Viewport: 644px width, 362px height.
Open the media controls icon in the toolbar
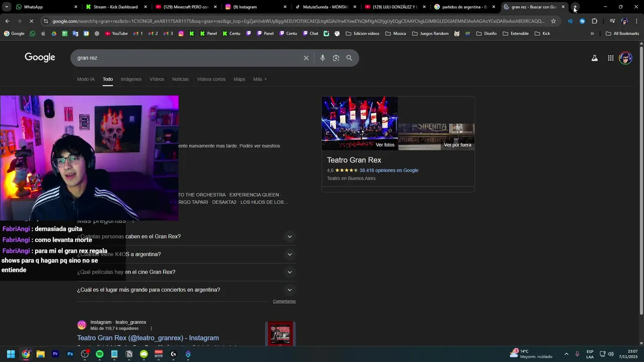[x=612, y=21]
